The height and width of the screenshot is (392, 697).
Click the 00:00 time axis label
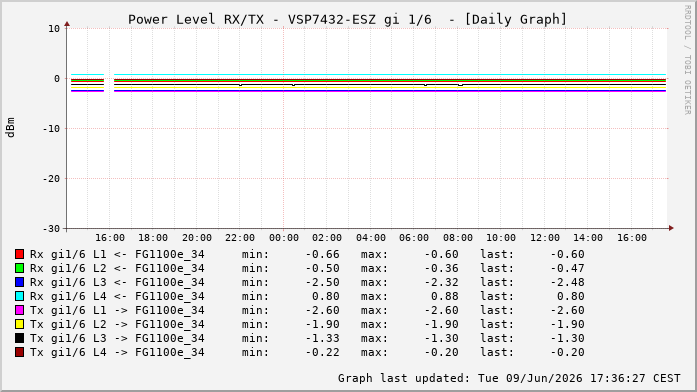(x=284, y=238)
